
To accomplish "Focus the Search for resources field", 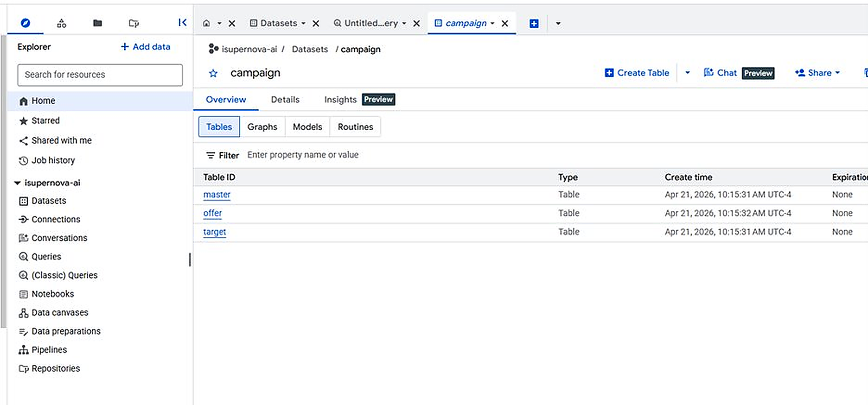I will [100, 75].
